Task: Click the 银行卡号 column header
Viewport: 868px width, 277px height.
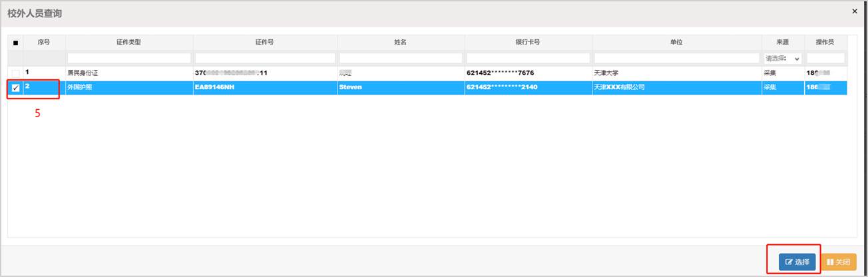Action: point(528,43)
